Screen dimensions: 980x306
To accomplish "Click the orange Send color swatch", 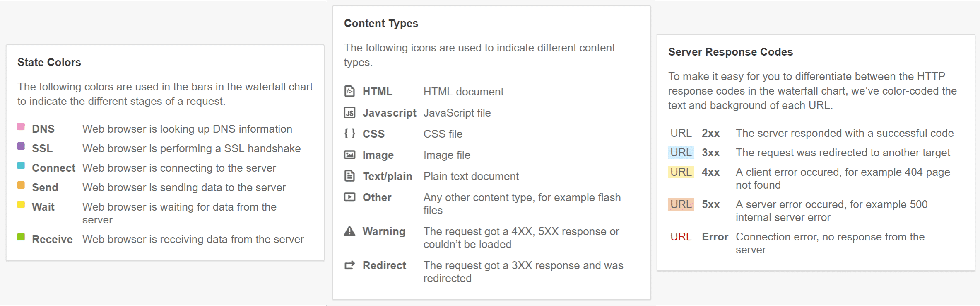I will tap(21, 185).
